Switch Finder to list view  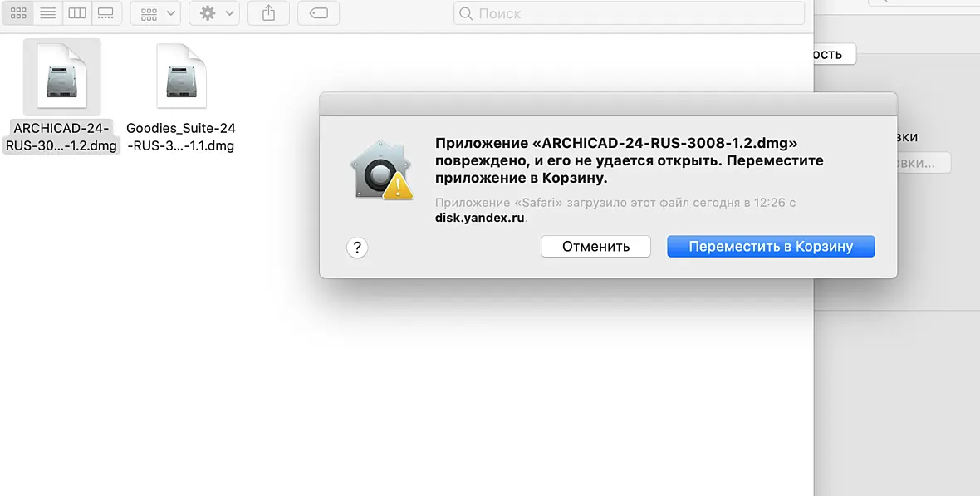[x=48, y=13]
